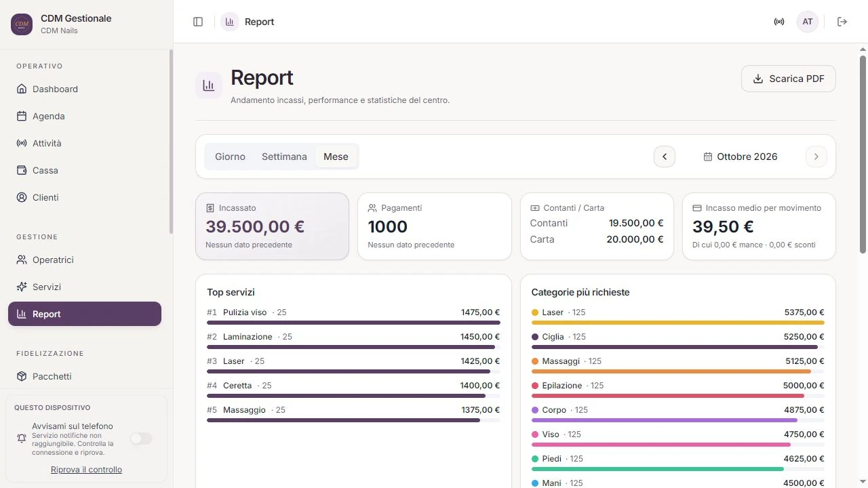
Task: Enable the Avvisami sul telefono switch
Action: 141,439
